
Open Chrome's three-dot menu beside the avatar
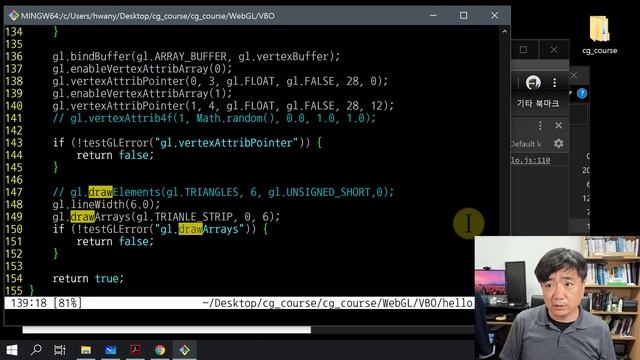[554, 83]
